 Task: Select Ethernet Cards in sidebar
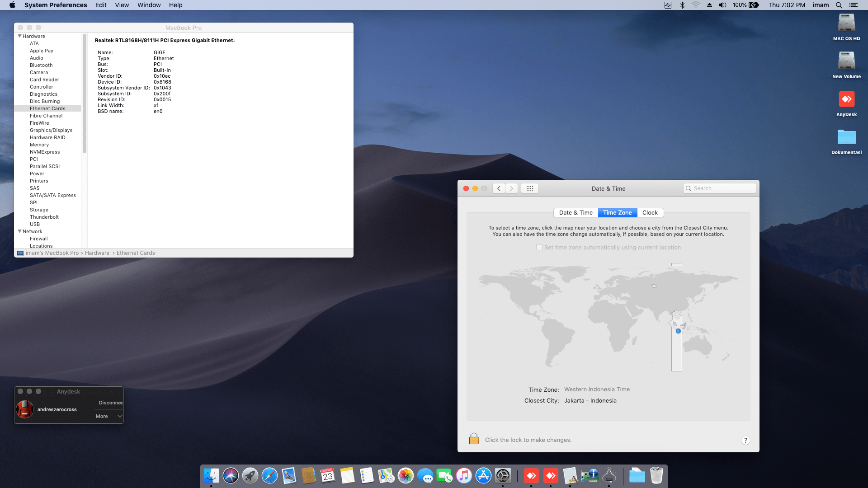47,108
